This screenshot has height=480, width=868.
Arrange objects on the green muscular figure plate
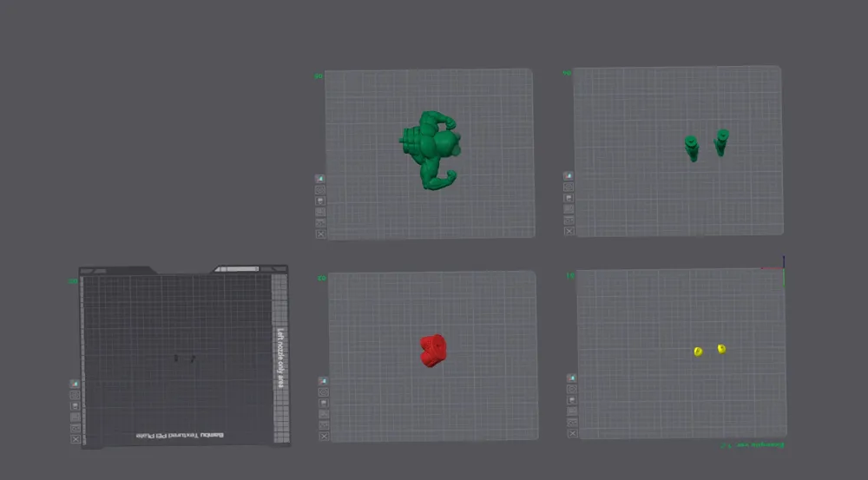pyautogui.click(x=320, y=212)
